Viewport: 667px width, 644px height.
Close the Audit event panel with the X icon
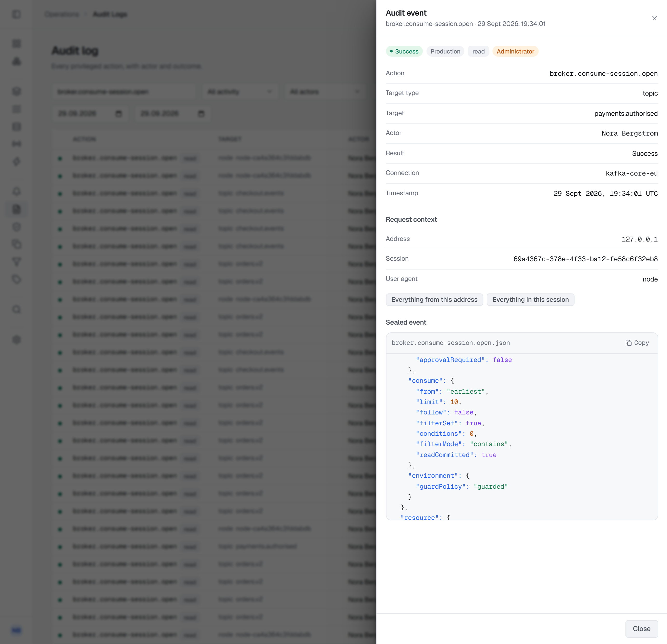pos(654,18)
